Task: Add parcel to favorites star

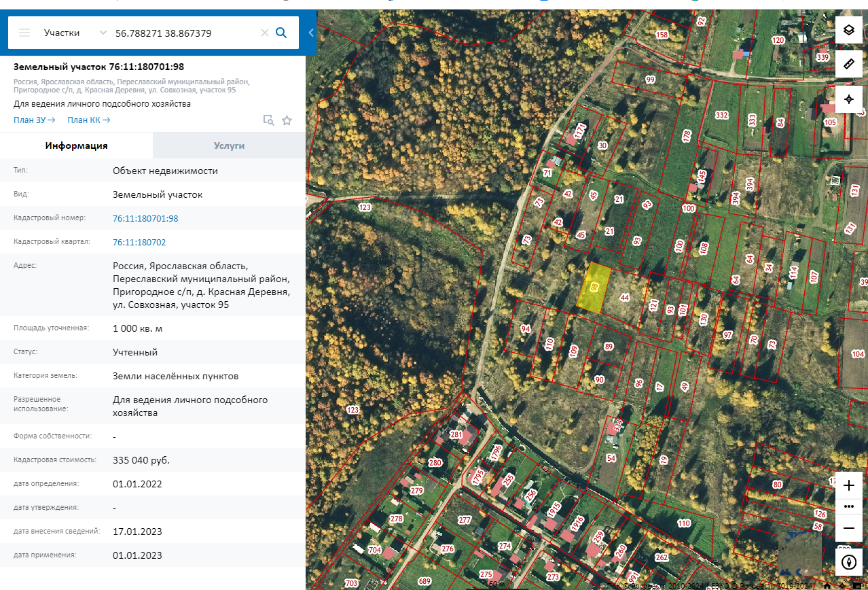Action: [x=287, y=120]
